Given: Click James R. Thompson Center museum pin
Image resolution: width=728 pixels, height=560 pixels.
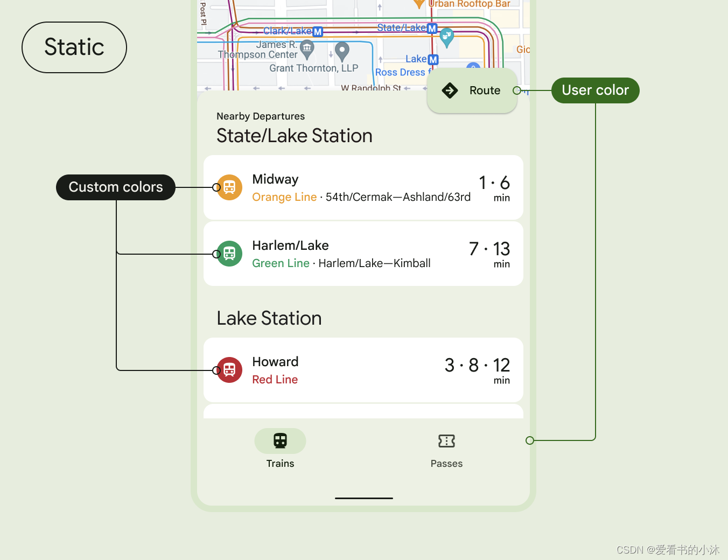Looking at the screenshot, I should (x=307, y=49).
